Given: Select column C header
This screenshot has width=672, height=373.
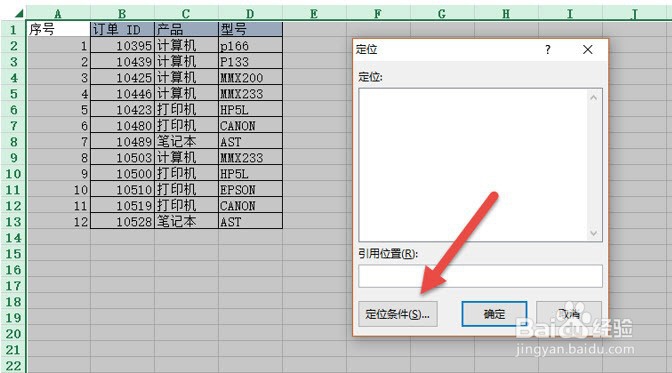Looking at the screenshot, I should 186,14.
